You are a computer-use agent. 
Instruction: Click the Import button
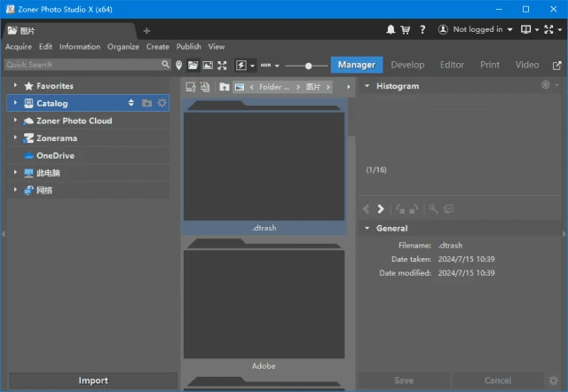[x=92, y=380]
